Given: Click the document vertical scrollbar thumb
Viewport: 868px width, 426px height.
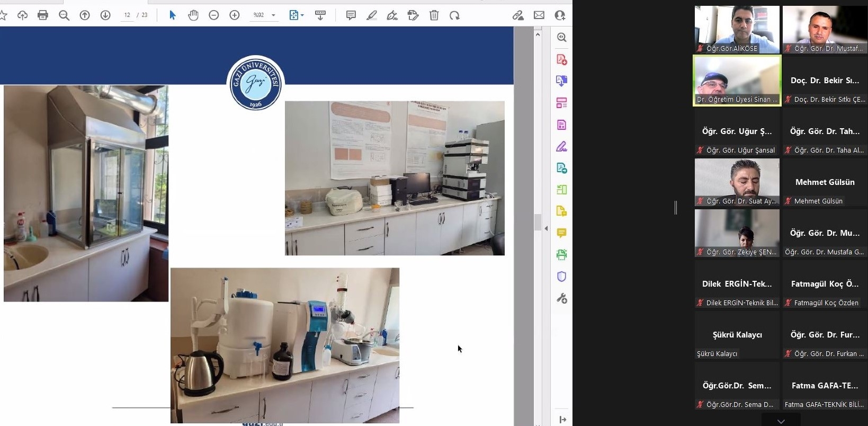Looking at the screenshot, I should [538, 223].
